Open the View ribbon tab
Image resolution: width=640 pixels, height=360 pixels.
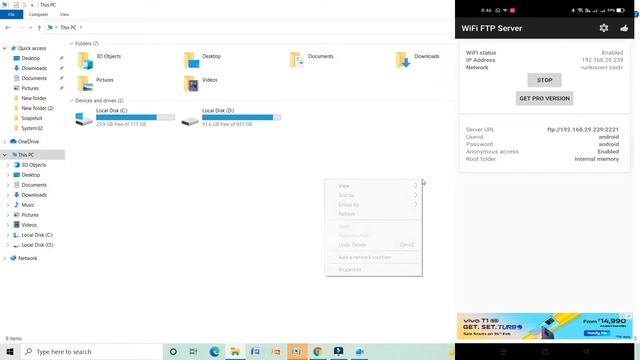point(64,14)
